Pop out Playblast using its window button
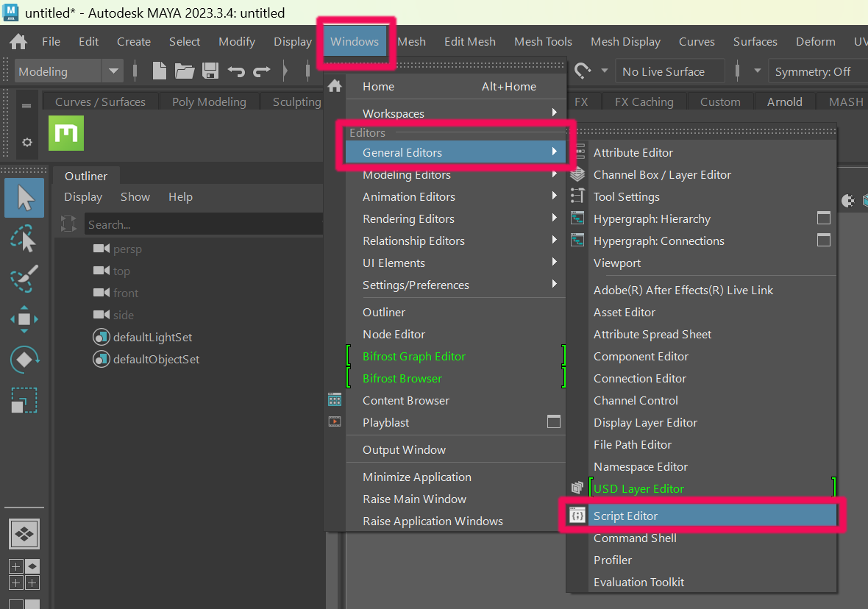 pyautogui.click(x=554, y=421)
